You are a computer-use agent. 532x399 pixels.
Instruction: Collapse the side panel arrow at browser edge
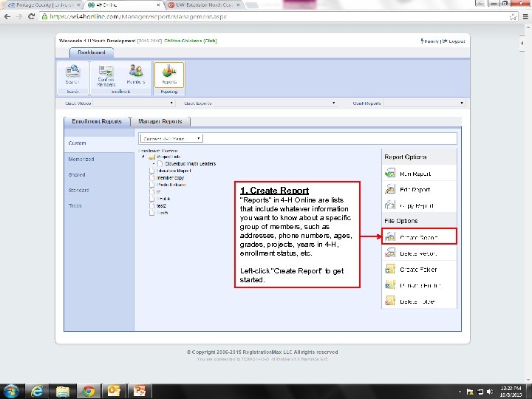[522, 43]
